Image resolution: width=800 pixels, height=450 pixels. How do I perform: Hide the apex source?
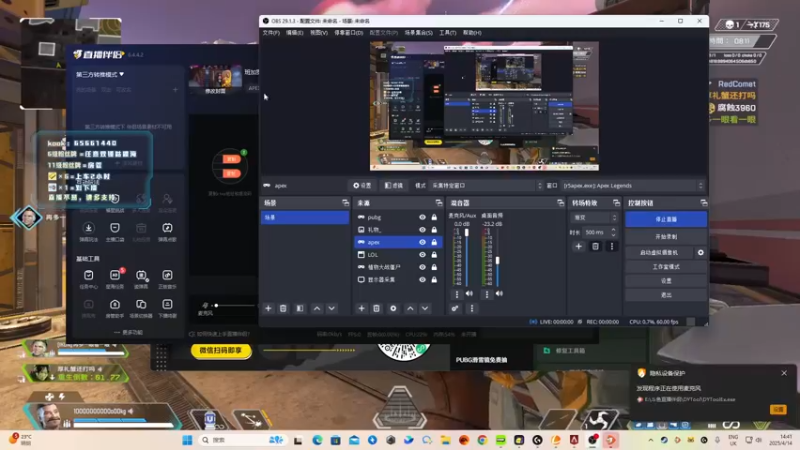tap(422, 242)
